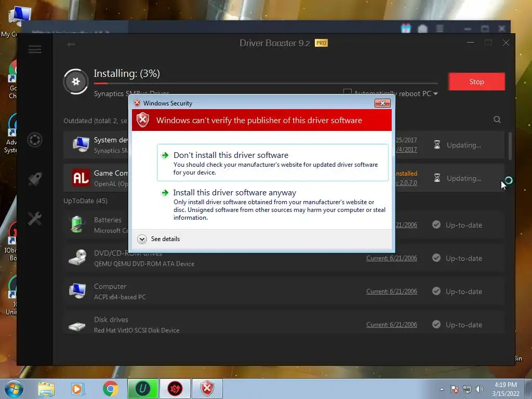Close the Windows Security dialog
Screen dimensions: 532x399
click(382, 103)
